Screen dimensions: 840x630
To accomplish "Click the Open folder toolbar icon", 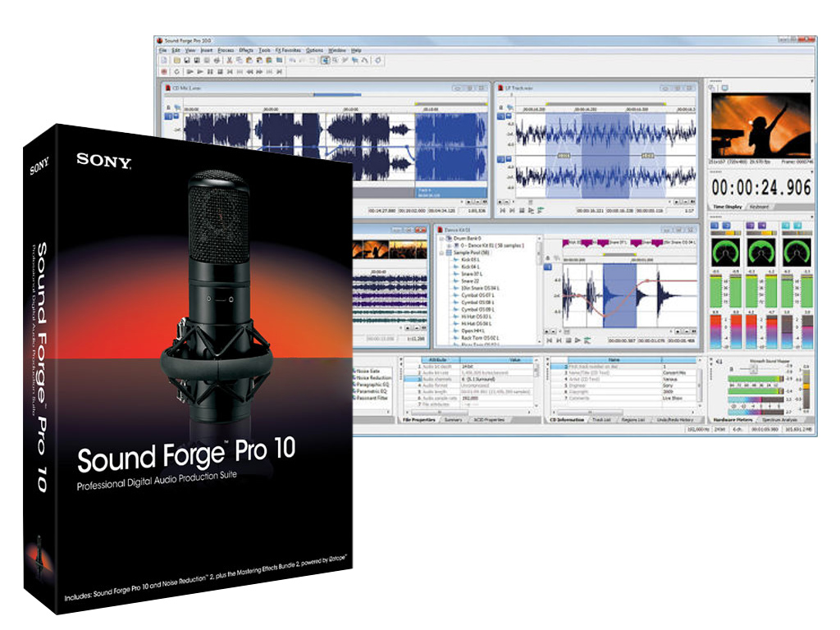I will [176, 61].
